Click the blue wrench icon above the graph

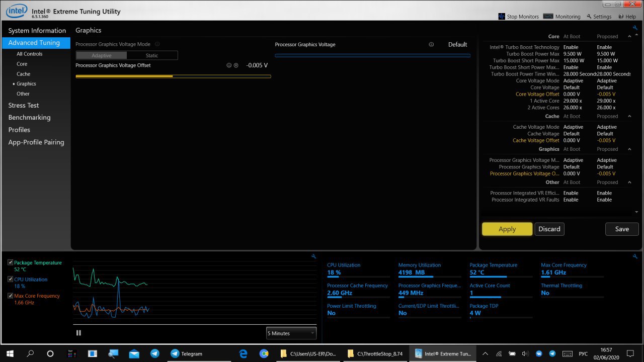pos(314,256)
